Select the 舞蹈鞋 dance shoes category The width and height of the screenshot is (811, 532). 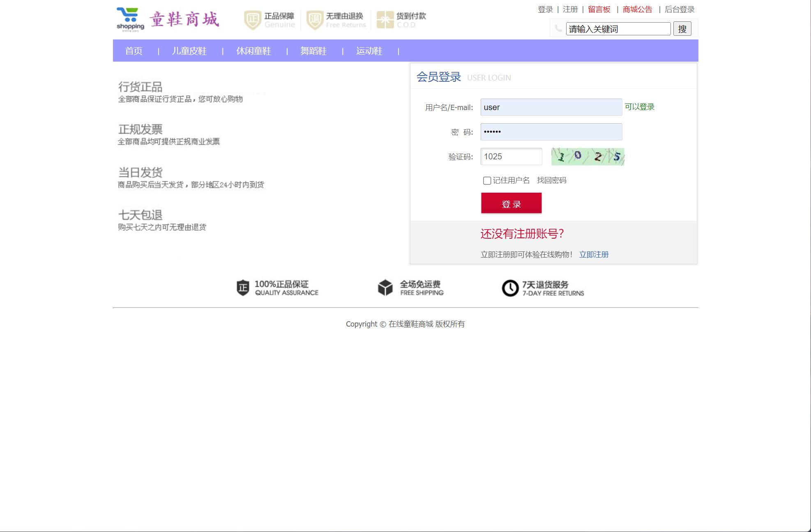click(x=313, y=51)
